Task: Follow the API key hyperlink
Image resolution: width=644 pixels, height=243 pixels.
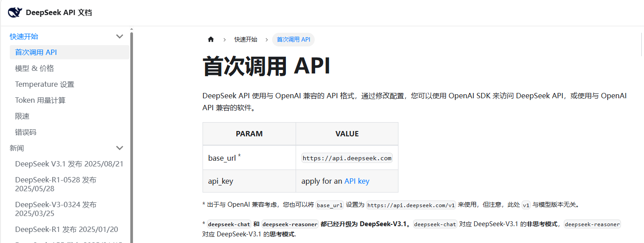Action: point(357,181)
